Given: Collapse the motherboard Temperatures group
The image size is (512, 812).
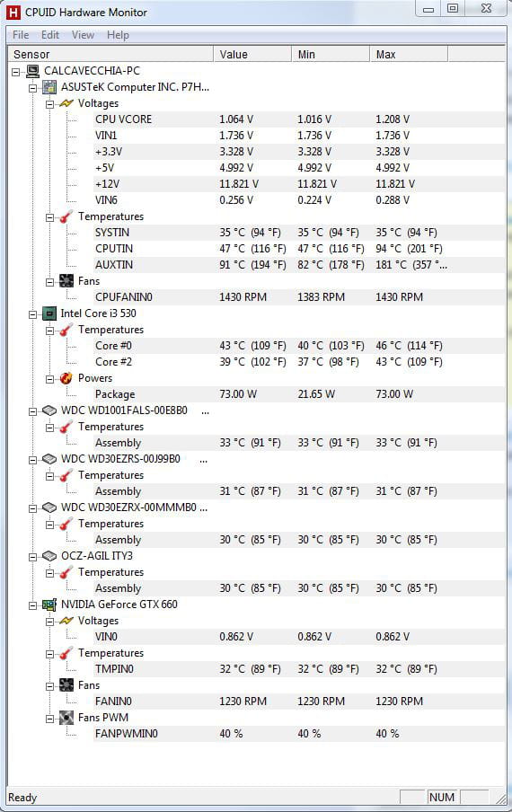Looking at the screenshot, I should tap(50, 217).
